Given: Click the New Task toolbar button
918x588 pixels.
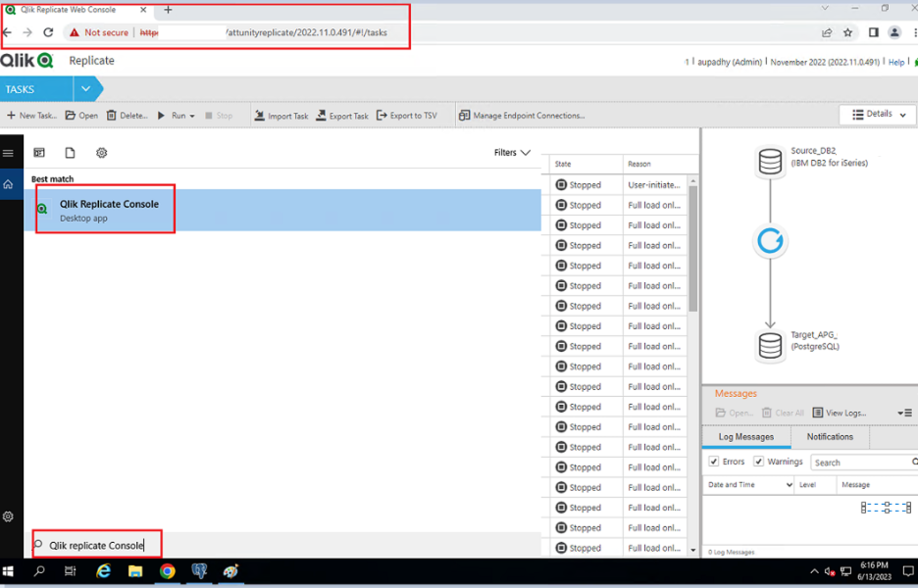Looking at the screenshot, I should [31, 116].
